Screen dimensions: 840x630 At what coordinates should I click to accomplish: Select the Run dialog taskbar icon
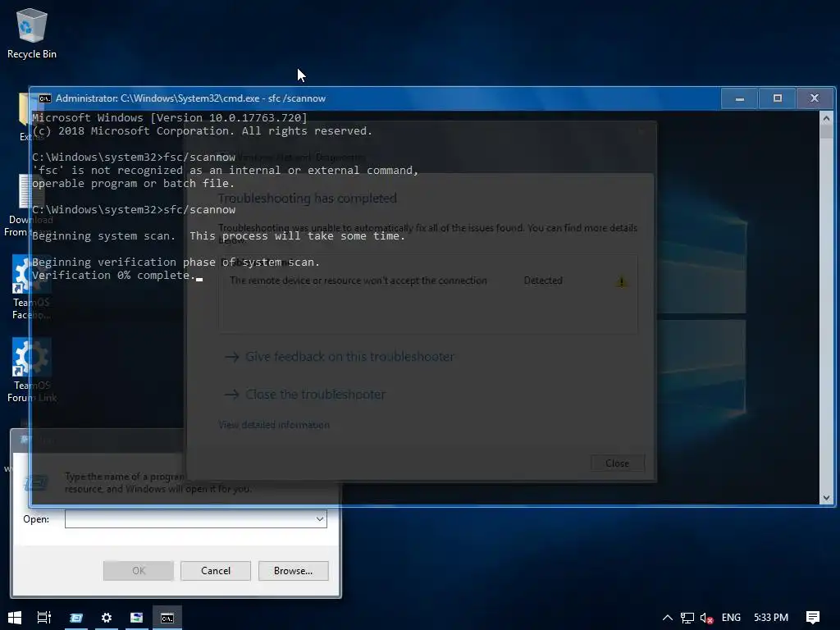[76, 618]
